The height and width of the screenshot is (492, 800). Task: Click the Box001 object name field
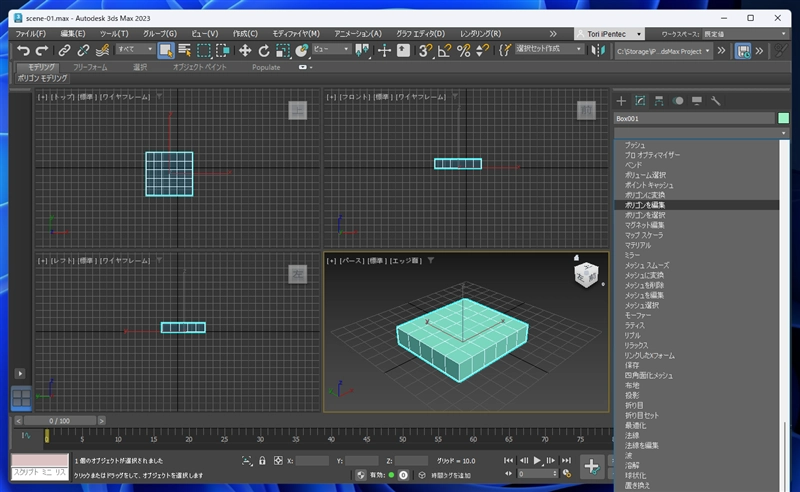(x=694, y=118)
